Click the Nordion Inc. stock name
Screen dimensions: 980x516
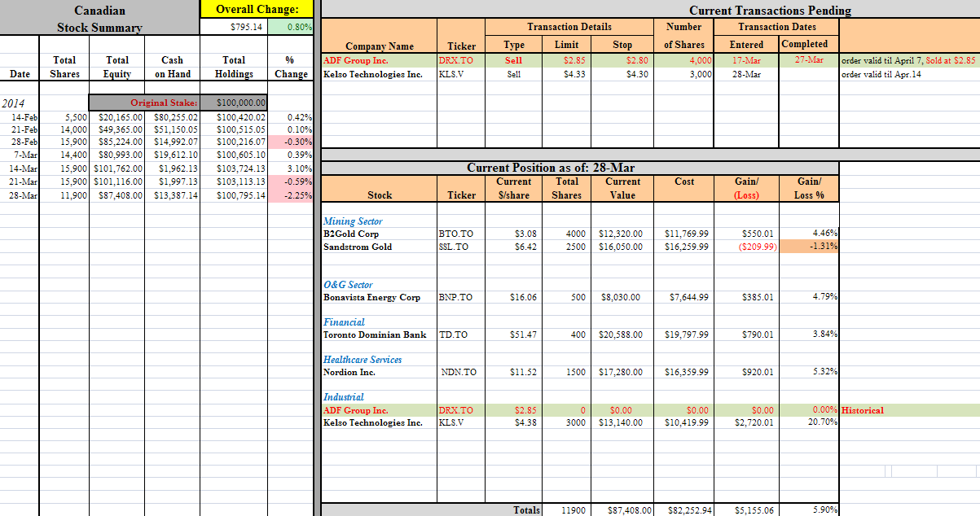coord(349,372)
